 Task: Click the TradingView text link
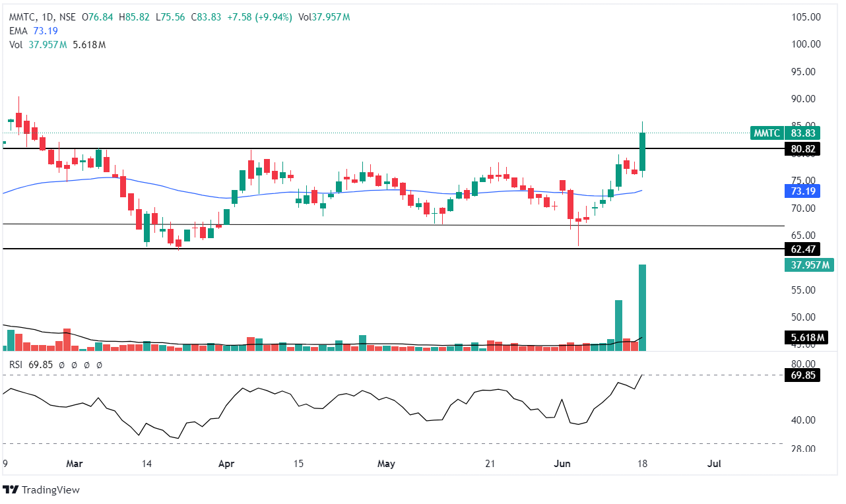[x=50, y=490]
